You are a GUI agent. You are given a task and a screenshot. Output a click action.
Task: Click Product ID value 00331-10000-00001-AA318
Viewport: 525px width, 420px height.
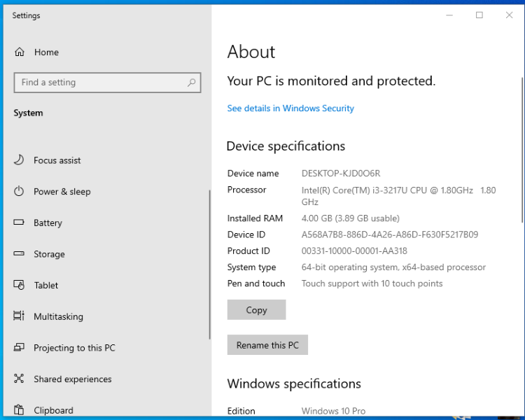tap(354, 251)
